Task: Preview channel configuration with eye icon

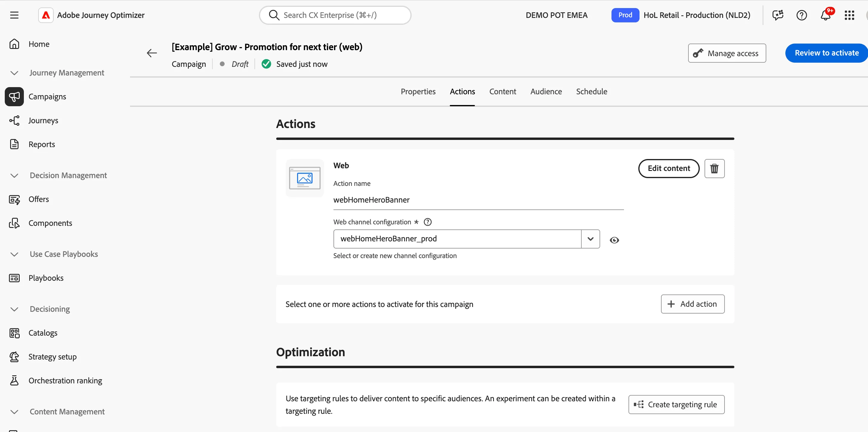Action: pyautogui.click(x=614, y=240)
